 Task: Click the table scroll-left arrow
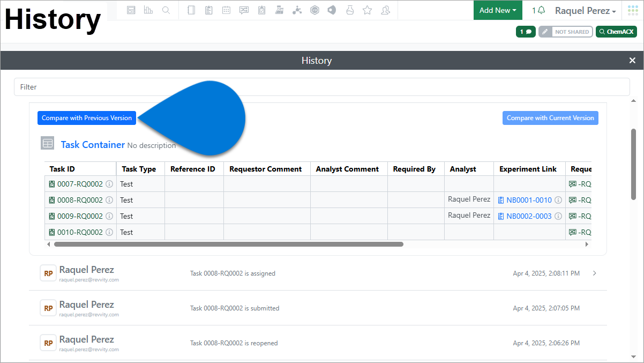[x=49, y=244]
